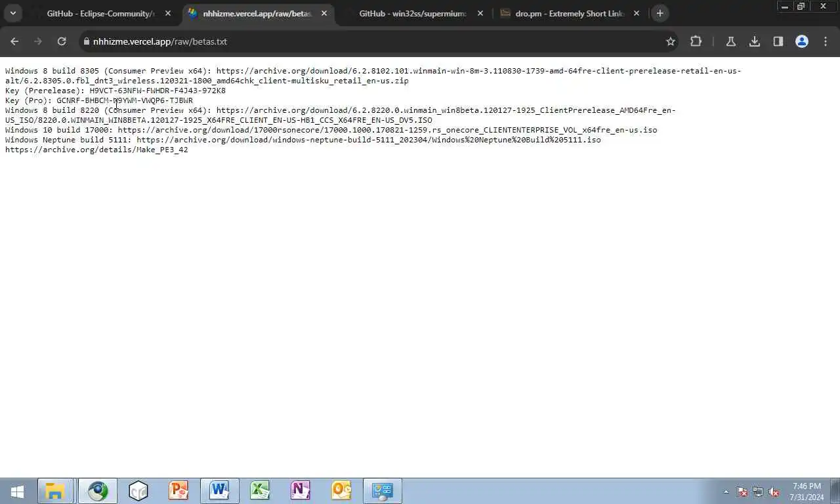Screen dimensions: 840x504
Task: Launch PowerPoint from the taskbar
Action: click(x=178, y=491)
